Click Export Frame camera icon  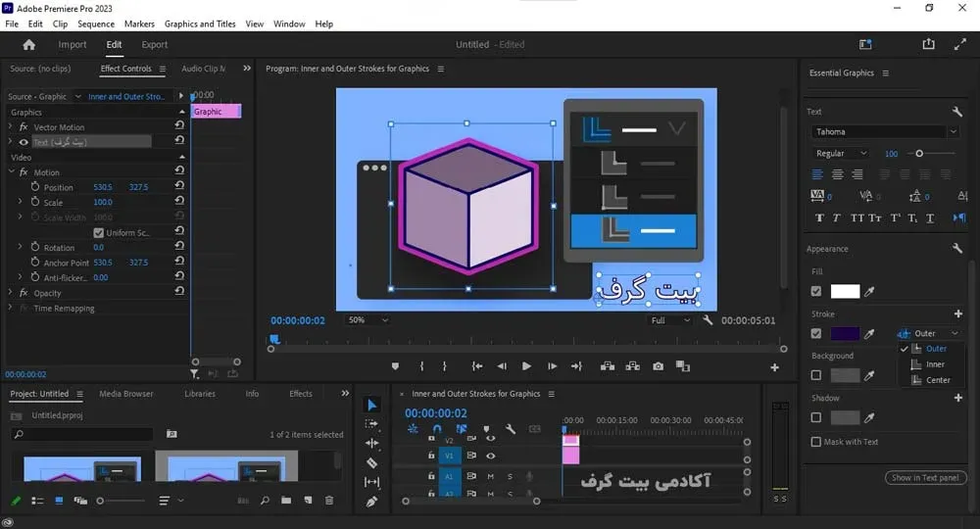[x=659, y=366]
